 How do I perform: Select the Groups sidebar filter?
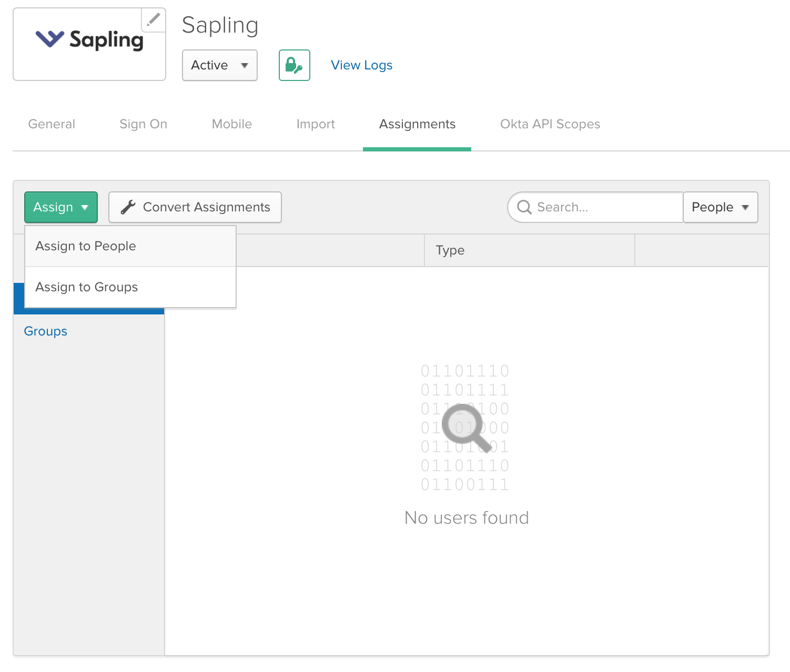tap(46, 331)
